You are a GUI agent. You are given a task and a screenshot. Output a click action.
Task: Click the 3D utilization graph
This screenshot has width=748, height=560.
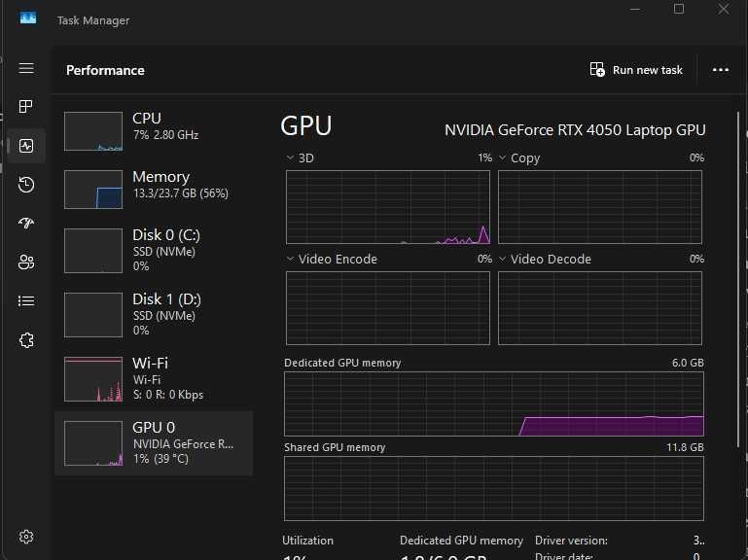pyautogui.click(x=388, y=207)
